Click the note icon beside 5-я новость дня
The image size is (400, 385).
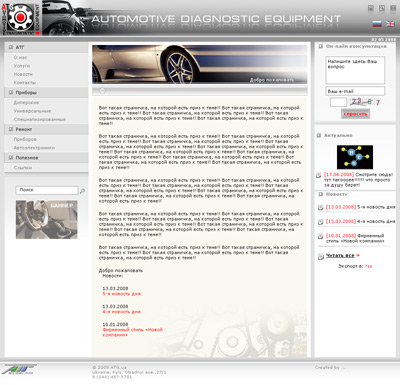coord(320,208)
